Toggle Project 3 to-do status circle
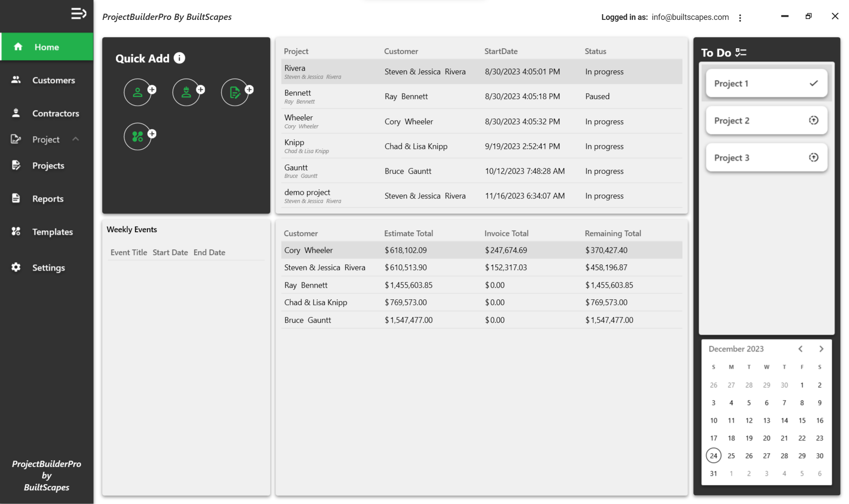The image size is (849, 504). click(x=813, y=157)
